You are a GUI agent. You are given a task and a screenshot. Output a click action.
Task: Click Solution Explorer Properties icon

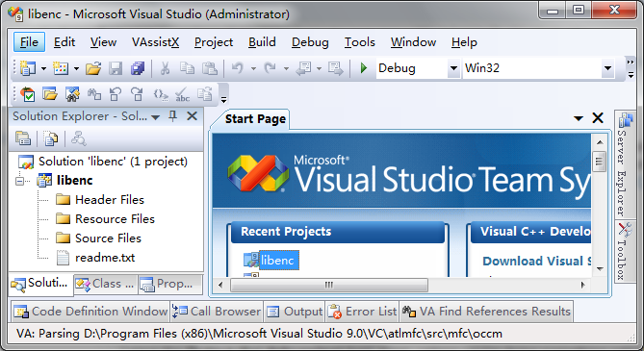(x=23, y=138)
